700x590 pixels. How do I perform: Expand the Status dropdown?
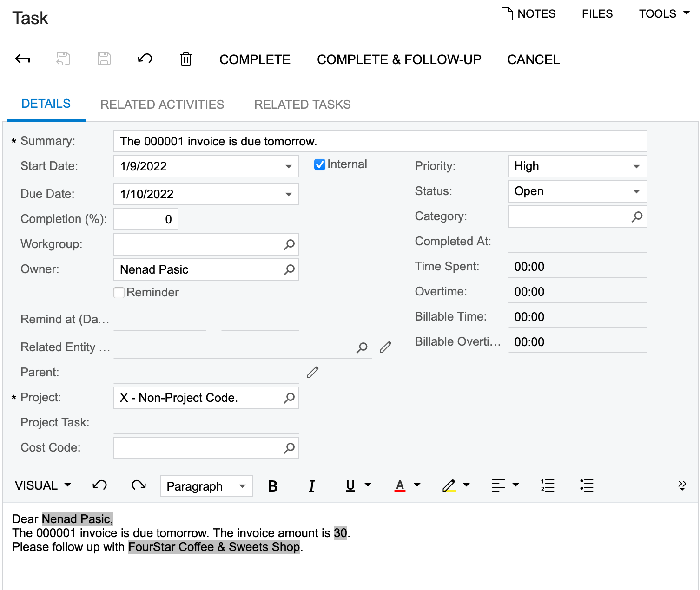636,191
